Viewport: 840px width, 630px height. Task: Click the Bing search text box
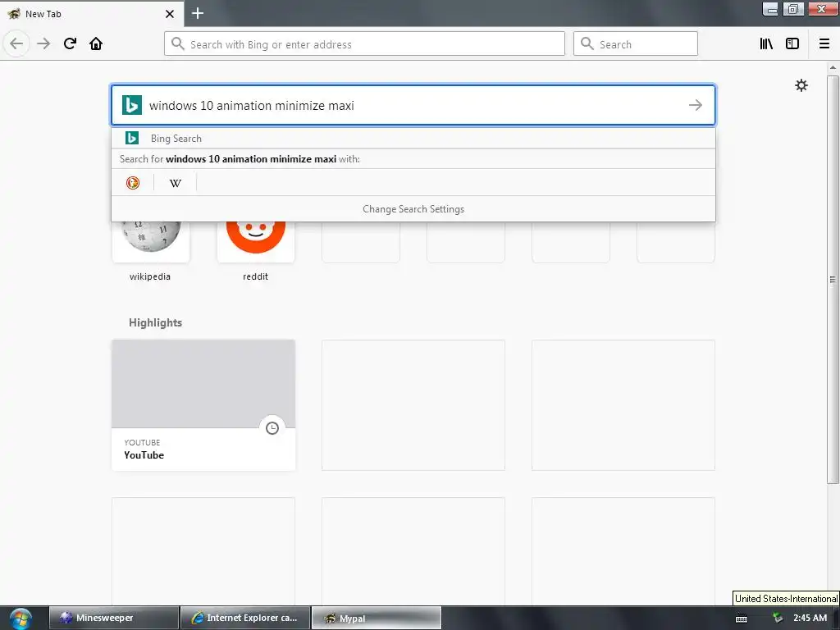pyautogui.click(x=413, y=105)
